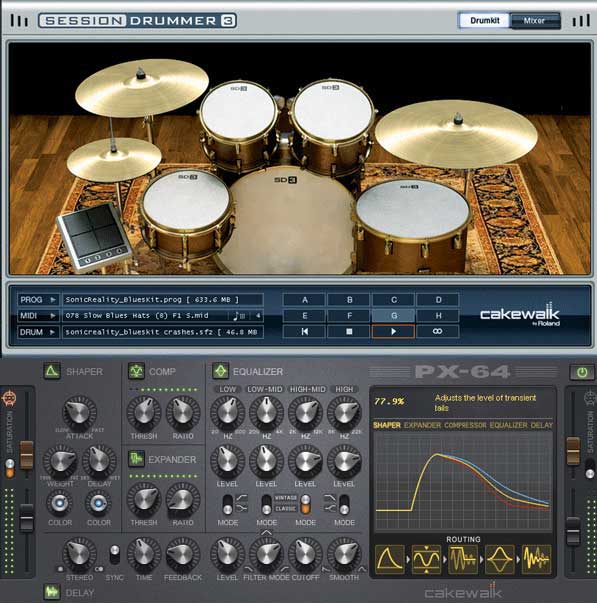Click the Shaper ATTACK knob
Viewport: 597px width, 604px height.
pos(79,413)
